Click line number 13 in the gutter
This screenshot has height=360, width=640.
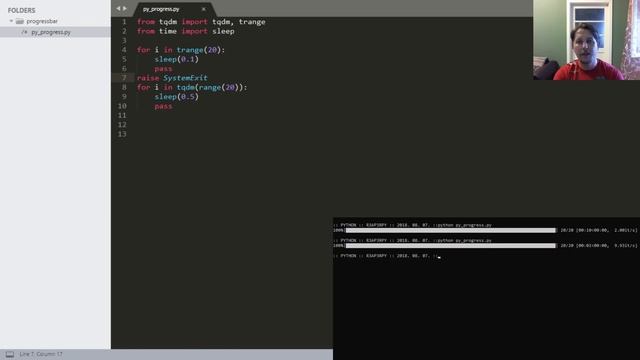click(122, 134)
